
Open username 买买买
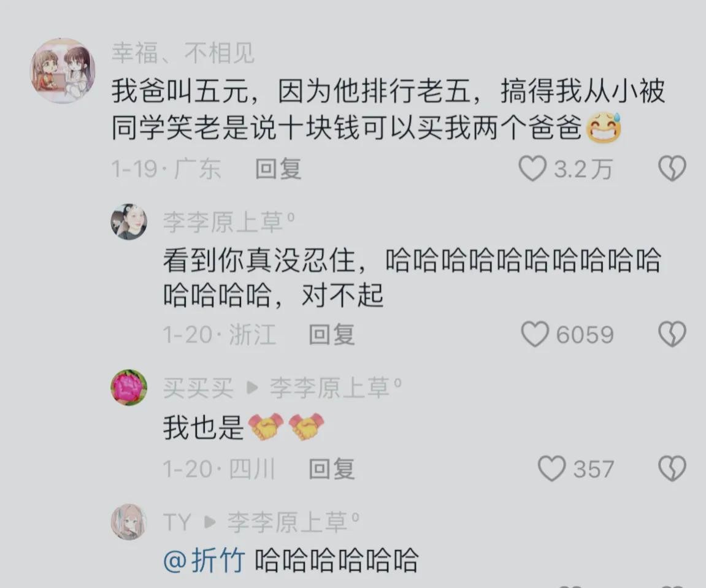(198, 388)
